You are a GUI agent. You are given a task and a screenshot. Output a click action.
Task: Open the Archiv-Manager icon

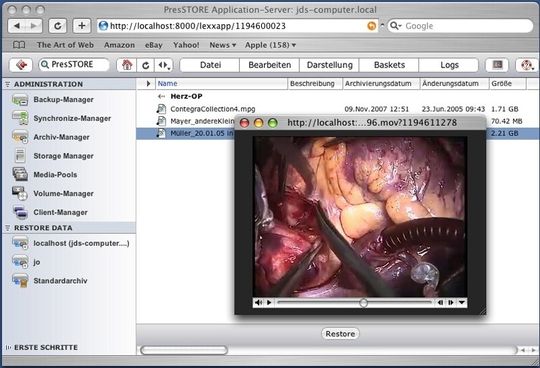pos(20,137)
